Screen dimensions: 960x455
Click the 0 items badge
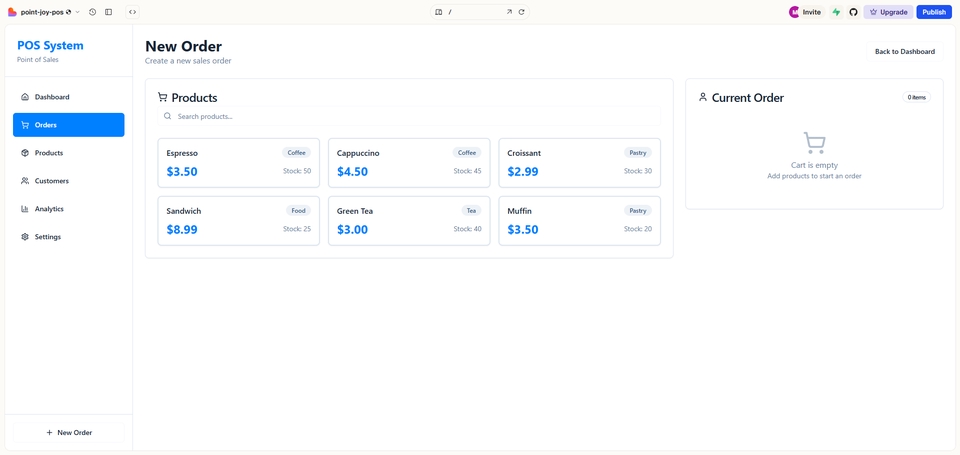(917, 97)
